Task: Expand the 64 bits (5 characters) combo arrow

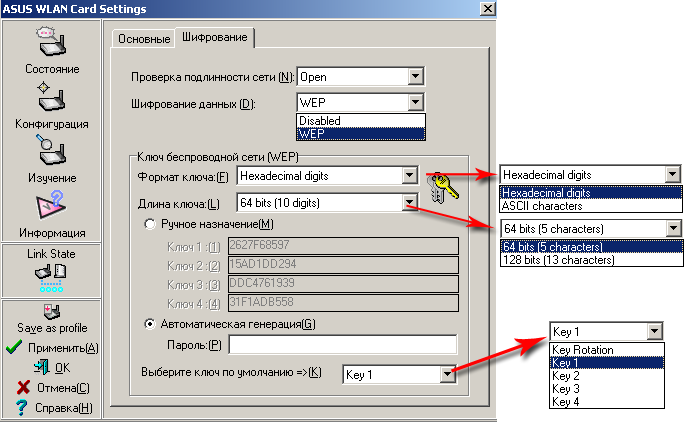Action: coord(673,228)
